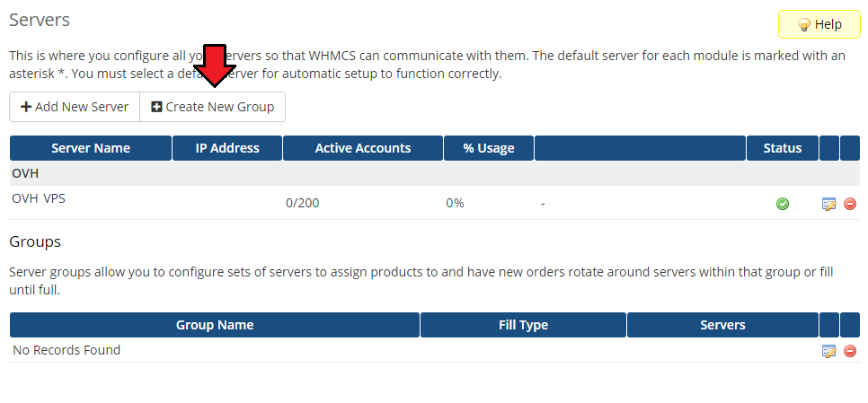The height and width of the screenshot is (403, 868).
Task: Click the Status column header
Action: click(x=782, y=148)
